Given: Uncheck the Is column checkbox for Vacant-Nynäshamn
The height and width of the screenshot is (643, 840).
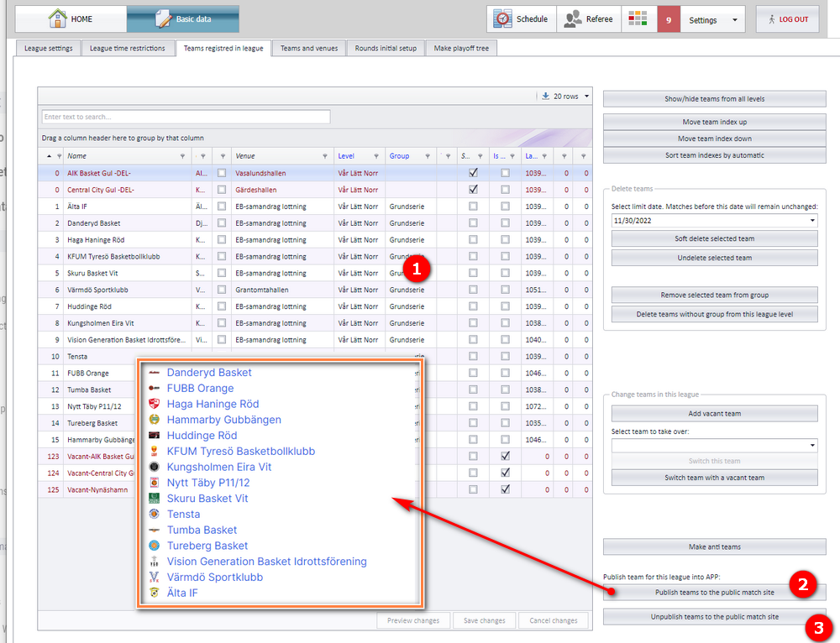Looking at the screenshot, I should 505,489.
